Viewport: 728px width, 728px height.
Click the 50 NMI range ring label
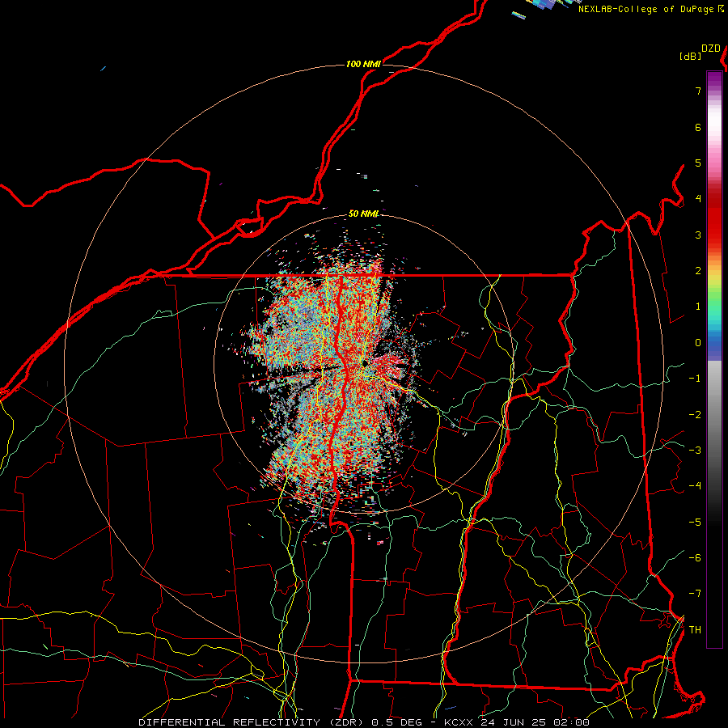click(x=363, y=214)
